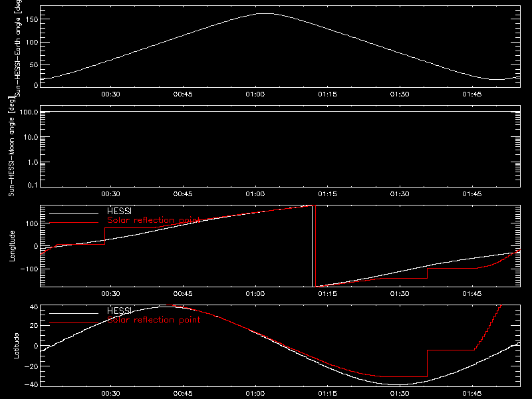Select Solar reflection point legend in Longitude plot
The height and width of the screenshot is (399, 532).
154,220
